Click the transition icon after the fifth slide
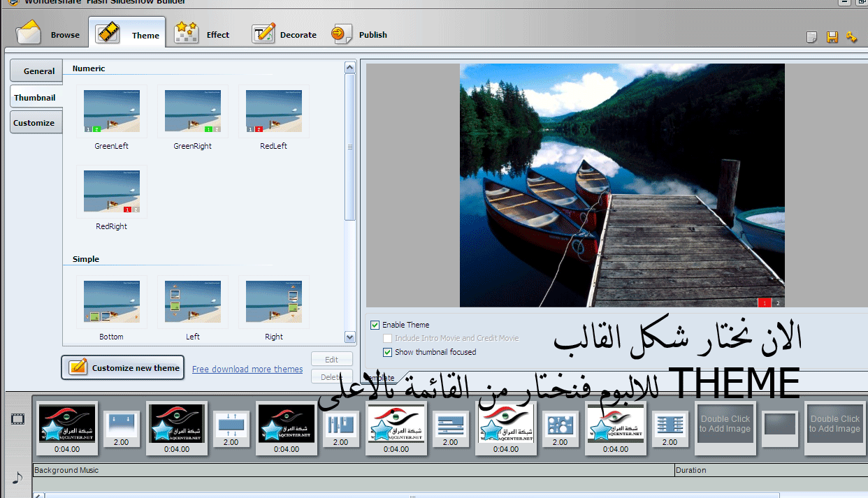The width and height of the screenshot is (868, 498). point(560,428)
